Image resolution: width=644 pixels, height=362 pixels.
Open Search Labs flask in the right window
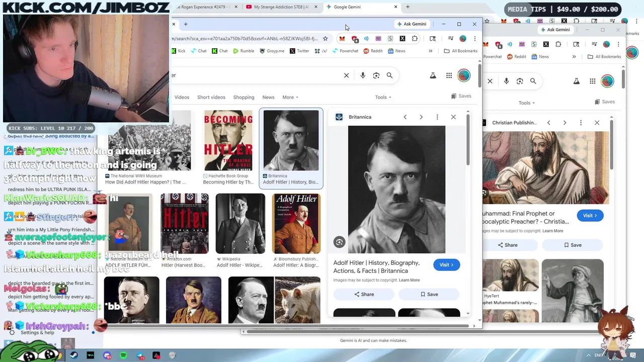(x=577, y=81)
